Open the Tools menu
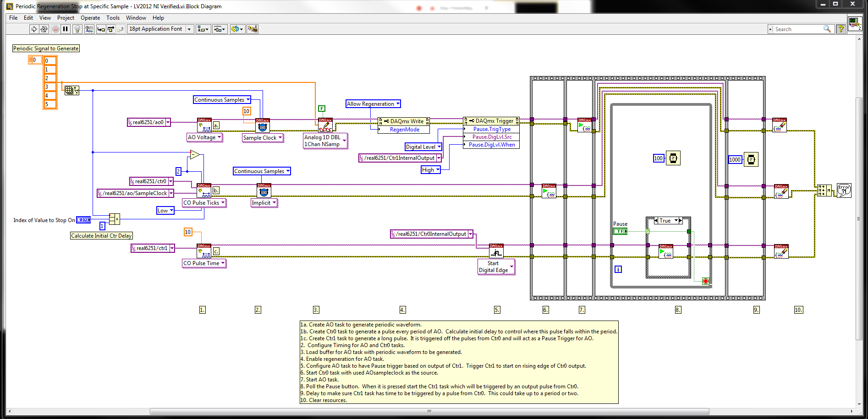Image resolution: width=868 pixels, height=419 pixels. click(113, 18)
